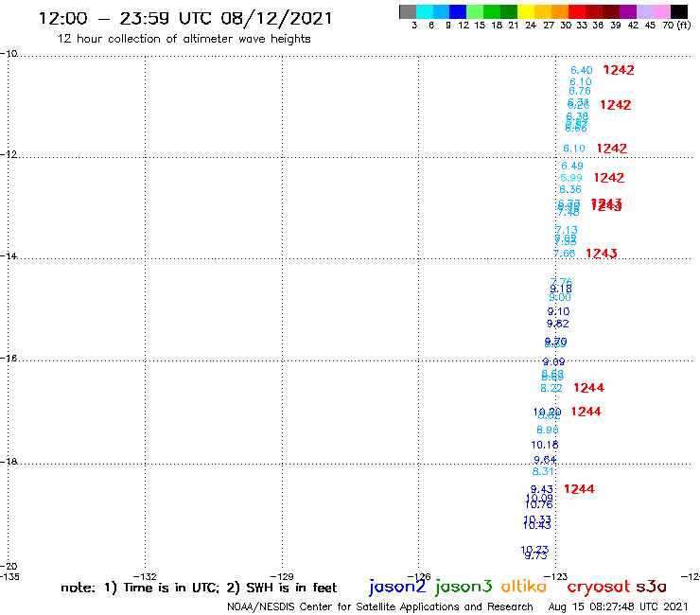Click the 9.10 wave height value
The image size is (700, 615).
[x=558, y=311]
